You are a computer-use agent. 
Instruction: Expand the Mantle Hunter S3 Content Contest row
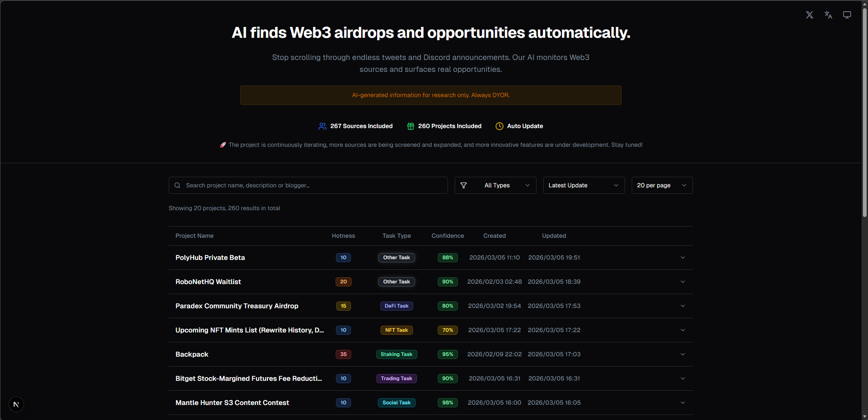pos(682,403)
